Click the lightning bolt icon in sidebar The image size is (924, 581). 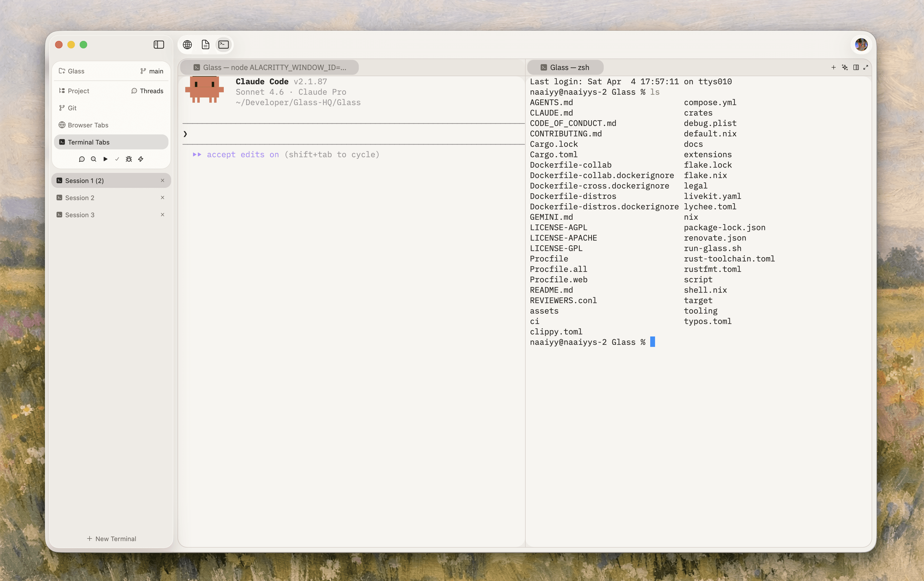pyautogui.click(x=141, y=159)
